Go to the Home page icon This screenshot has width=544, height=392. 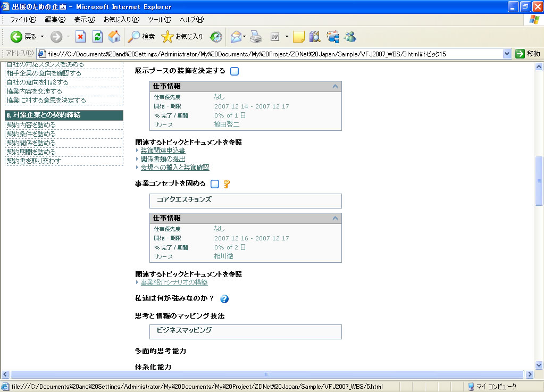(x=114, y=37)
